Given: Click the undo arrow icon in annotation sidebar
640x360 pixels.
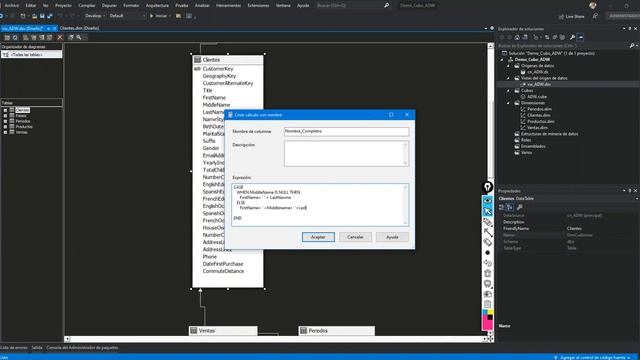Looking at the screenshot, I should (488, 263).
